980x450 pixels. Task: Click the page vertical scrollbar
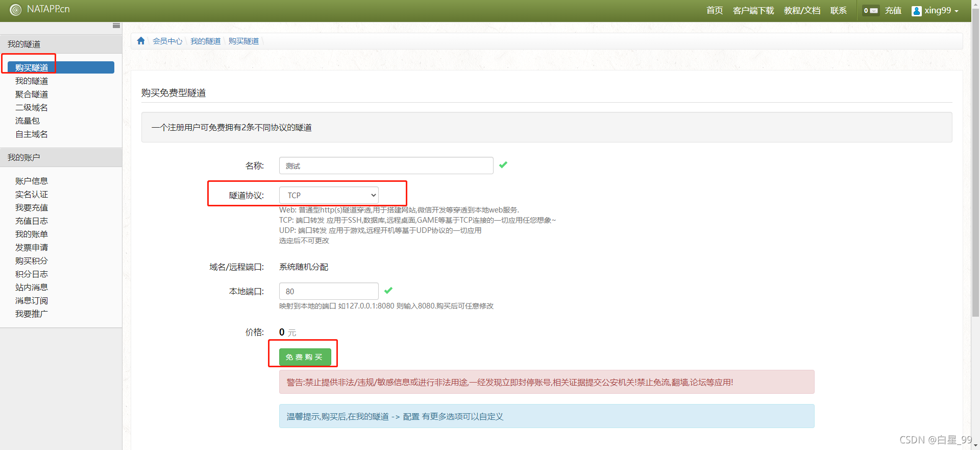975,163
